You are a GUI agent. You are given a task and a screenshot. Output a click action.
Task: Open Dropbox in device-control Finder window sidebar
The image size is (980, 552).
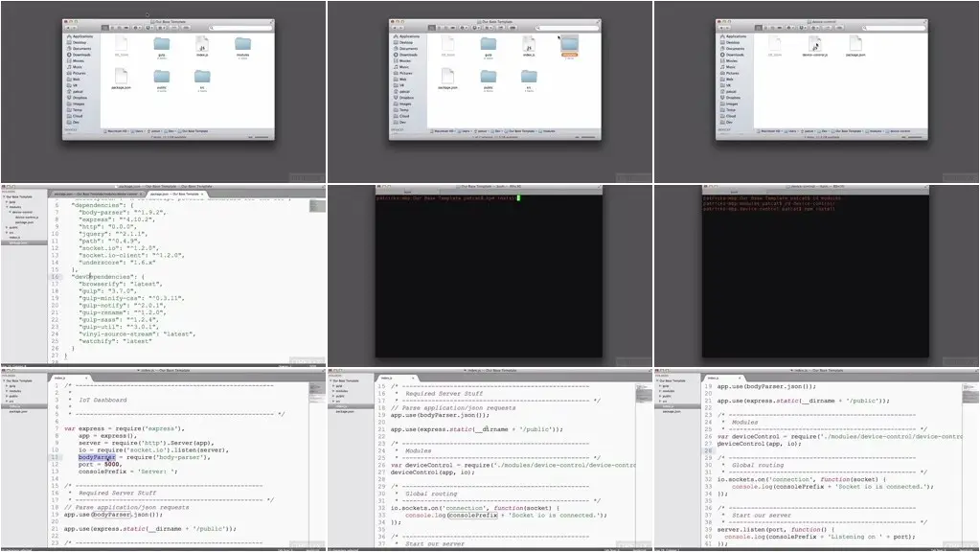732,98
